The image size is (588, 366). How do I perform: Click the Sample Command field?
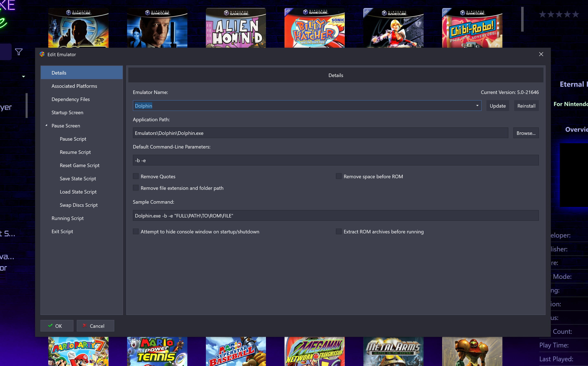(336, 215)
